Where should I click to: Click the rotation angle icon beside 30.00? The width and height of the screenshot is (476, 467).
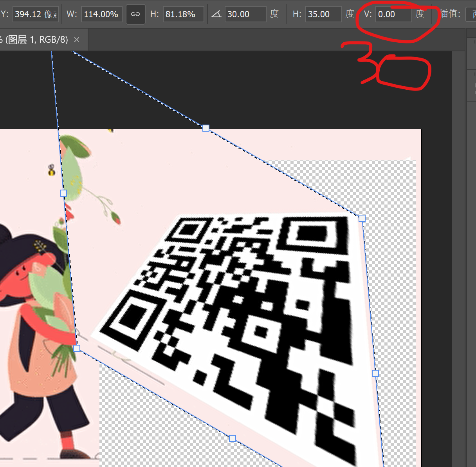(217, 14)
